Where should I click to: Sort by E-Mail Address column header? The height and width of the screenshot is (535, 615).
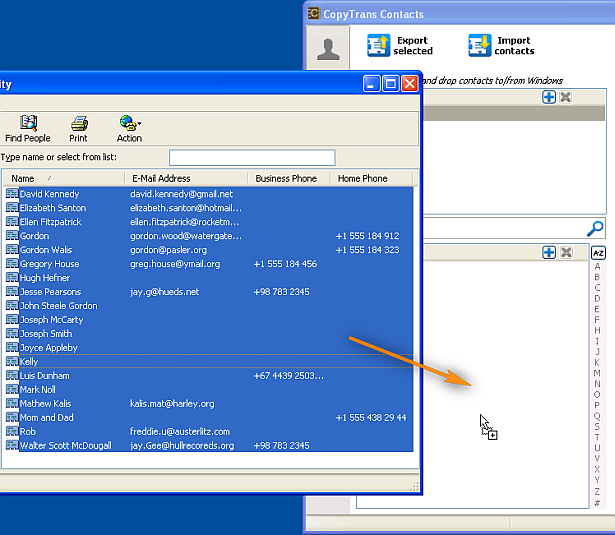(x=186, y=178)
